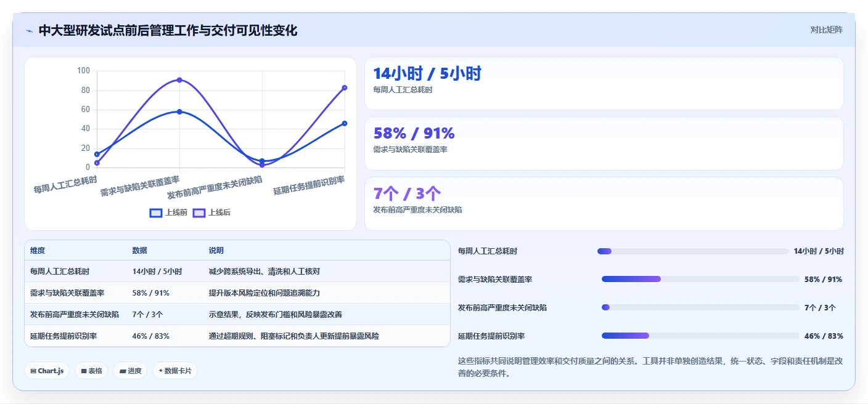The width and height of the screenshot is (868, 404).
Task: Click the 发布前高严重度未关闭缺陷 progress bar
Action: coord(700,308)
